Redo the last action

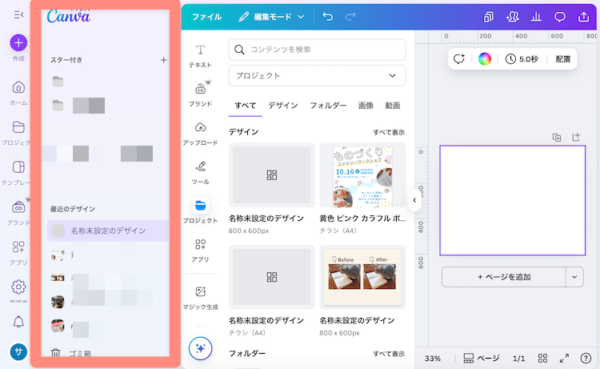click(x=351, y=16)
